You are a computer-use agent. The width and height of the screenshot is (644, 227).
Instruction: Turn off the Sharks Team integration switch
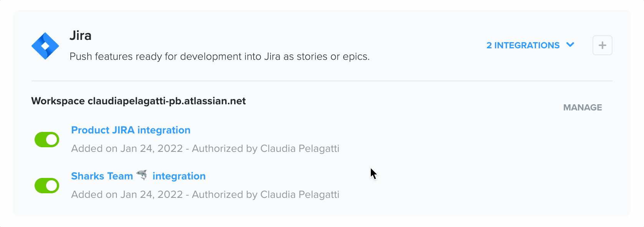click(x=46, y=185)
